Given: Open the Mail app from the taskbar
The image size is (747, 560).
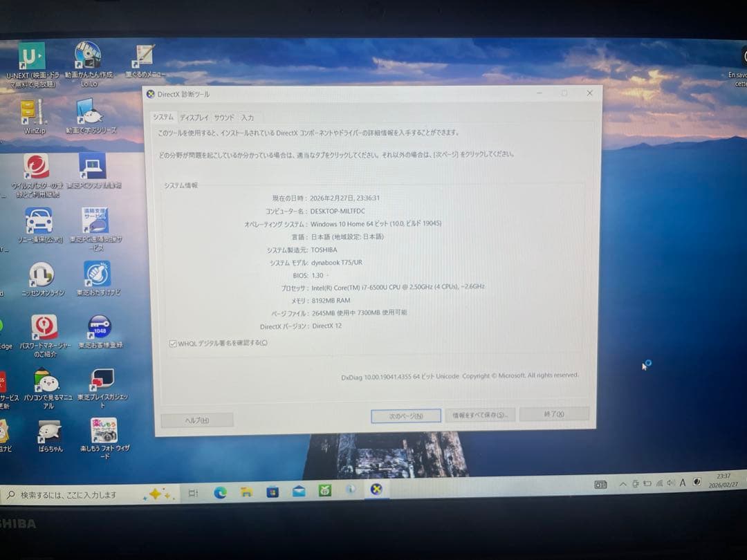Looking at the screenshot, I should 298,491.
